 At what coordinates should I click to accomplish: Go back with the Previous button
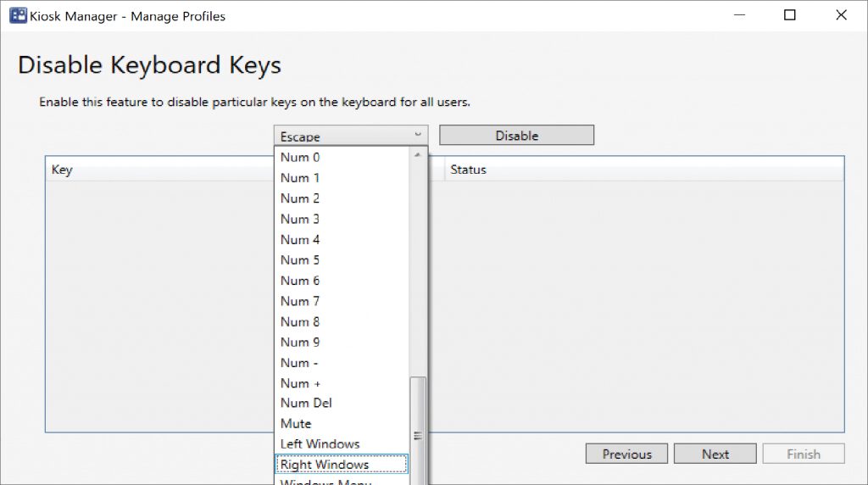pyautogui.click(x=626, y=454)
